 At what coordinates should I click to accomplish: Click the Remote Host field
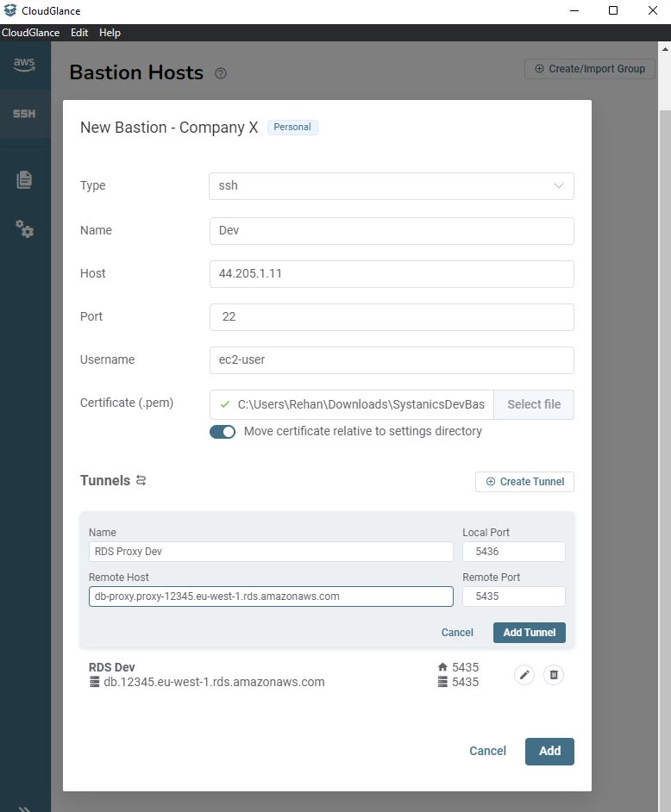pos(271,596)
